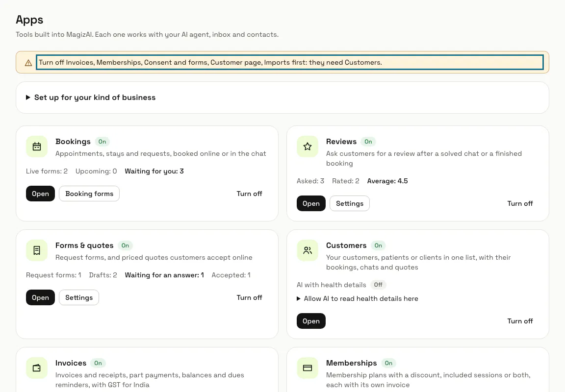Turn off the Reviews app
Image resolution: width=565 pixels, height=392 pixels.
(x=520, y=203)
